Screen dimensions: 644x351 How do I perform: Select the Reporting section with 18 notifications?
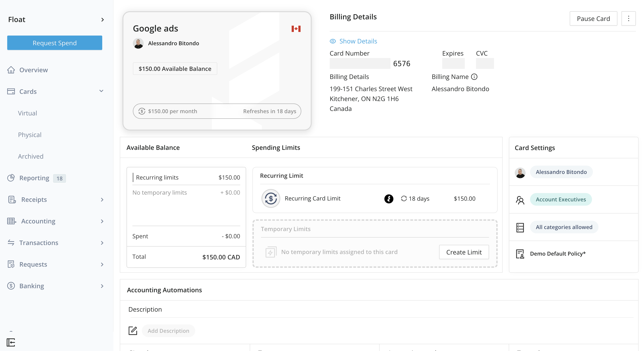click(35, 178)
